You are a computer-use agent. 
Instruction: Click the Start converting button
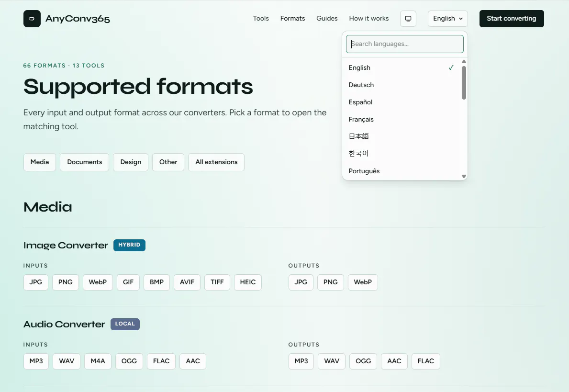511,19
